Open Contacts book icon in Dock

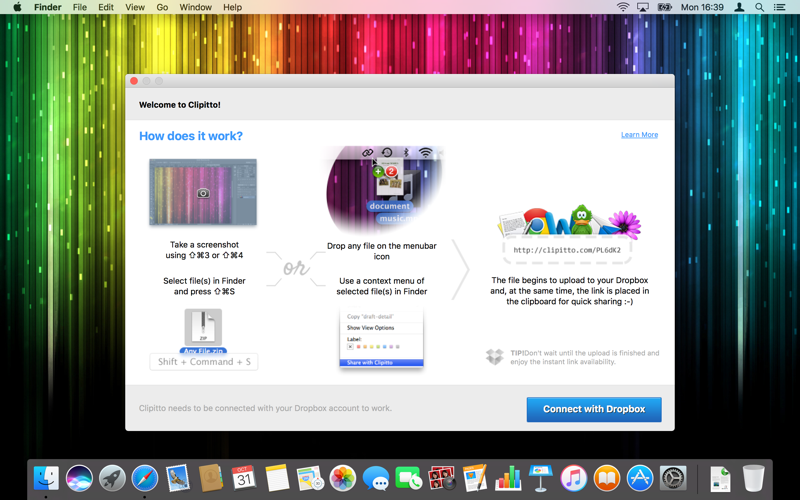210,479
